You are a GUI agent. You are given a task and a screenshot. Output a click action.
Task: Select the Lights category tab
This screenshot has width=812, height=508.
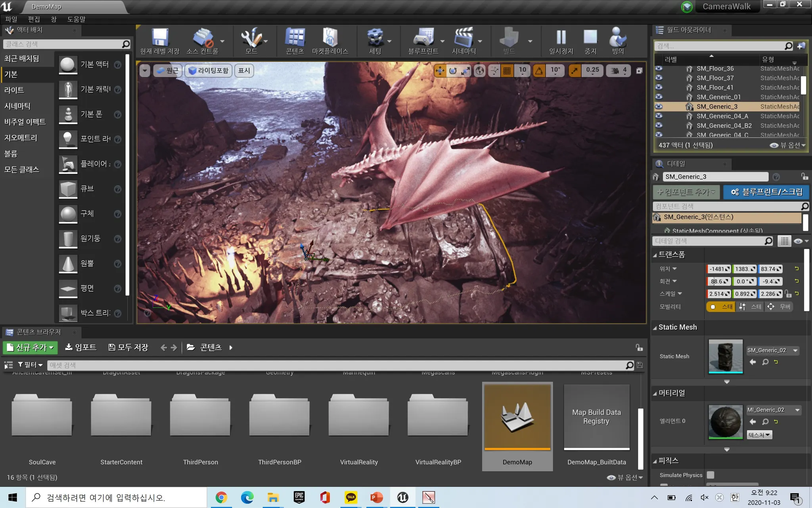pyautogui.click(x=14, y=90)
